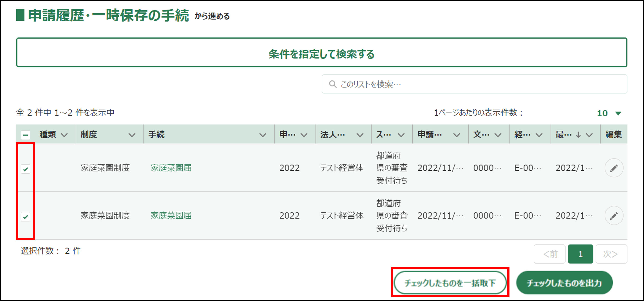This screenshot has width=644, height=301.
Task: Uncheck the first row checkbox
Action: click(x=25, y=169)
